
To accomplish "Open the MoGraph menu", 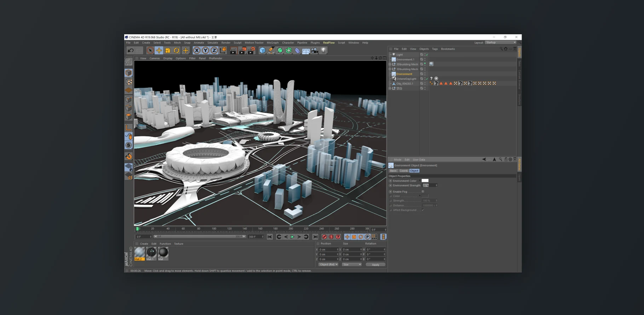I will point(272,43).
